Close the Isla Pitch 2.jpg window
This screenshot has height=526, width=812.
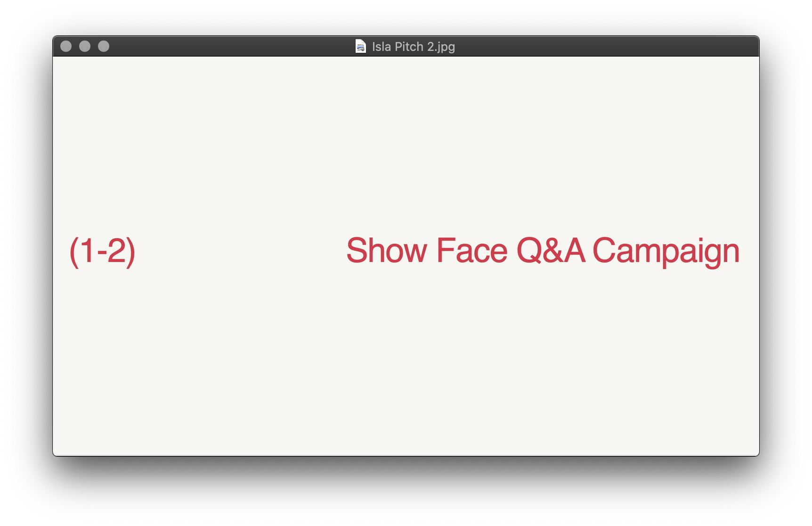(x=66, y=46)
